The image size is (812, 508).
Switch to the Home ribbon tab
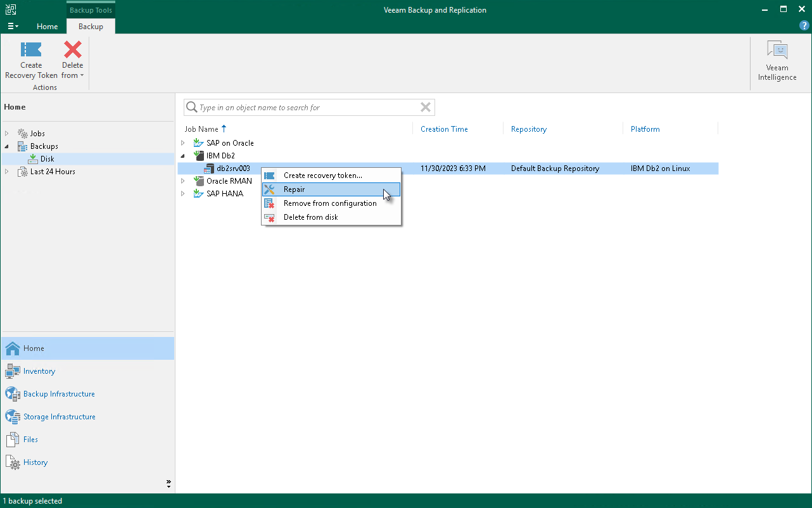(47, 27)
